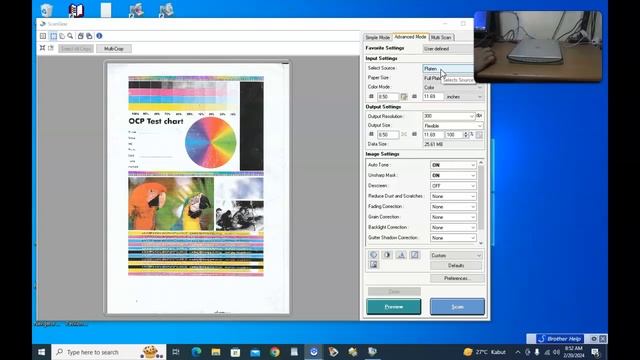The width and height of the screenshot is (640, 360).
Task: Open the saturation and color balance adjustment
Action: coord(373,255)
